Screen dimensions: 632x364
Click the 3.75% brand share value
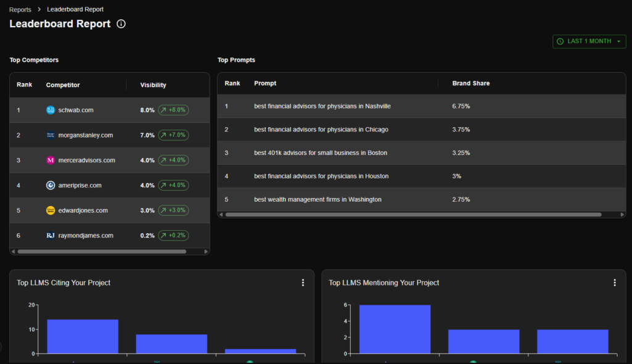(x=461, y=130)
